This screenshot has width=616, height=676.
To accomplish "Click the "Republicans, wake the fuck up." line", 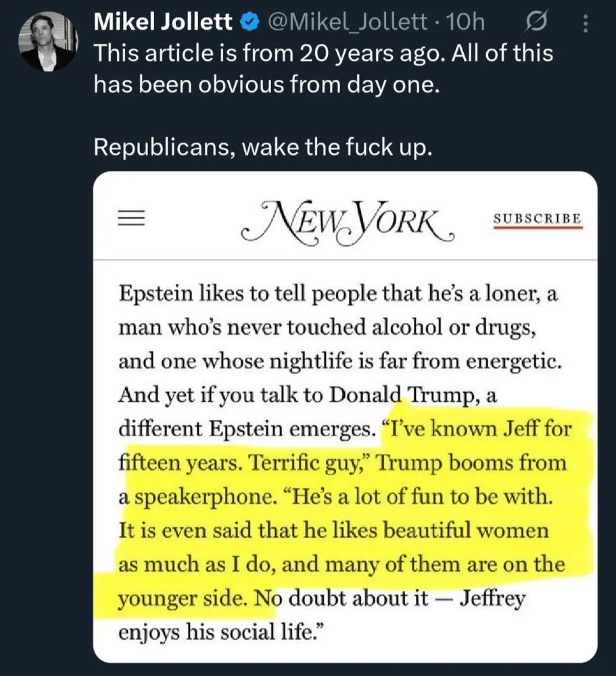I will click(x=262, y=146).
